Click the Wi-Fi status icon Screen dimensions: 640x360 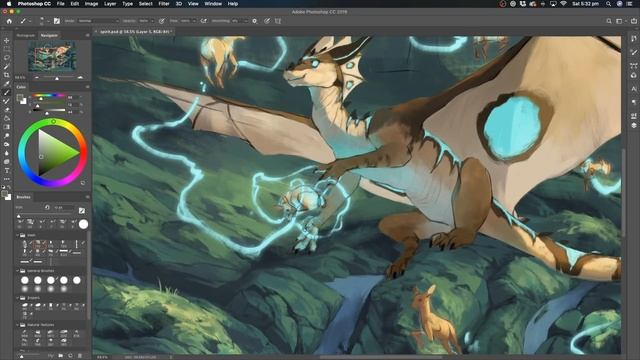563,4
